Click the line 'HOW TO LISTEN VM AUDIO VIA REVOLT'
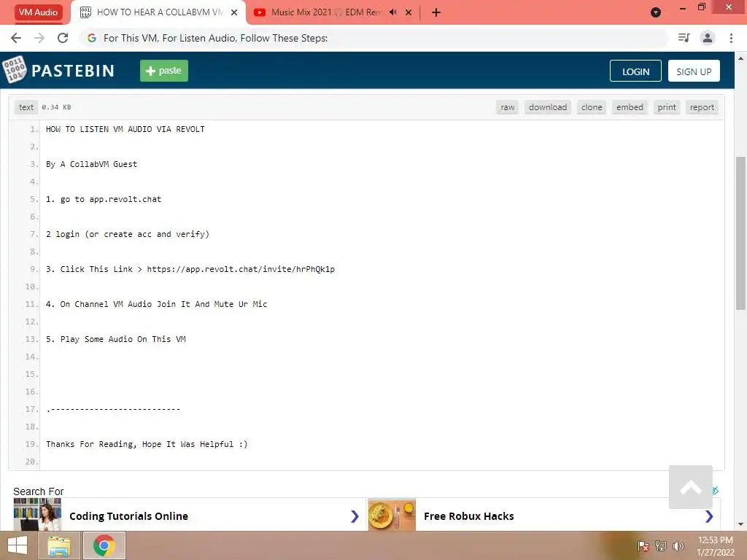 (x=125, y=129)
